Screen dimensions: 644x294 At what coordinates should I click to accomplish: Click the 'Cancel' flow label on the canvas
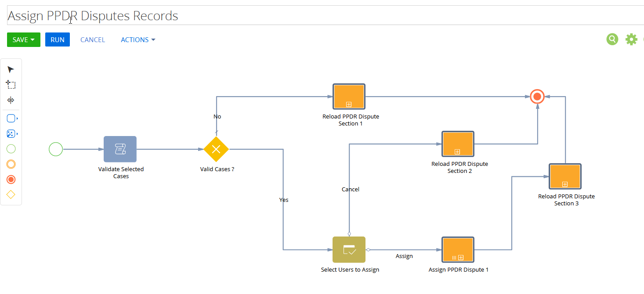351,189
